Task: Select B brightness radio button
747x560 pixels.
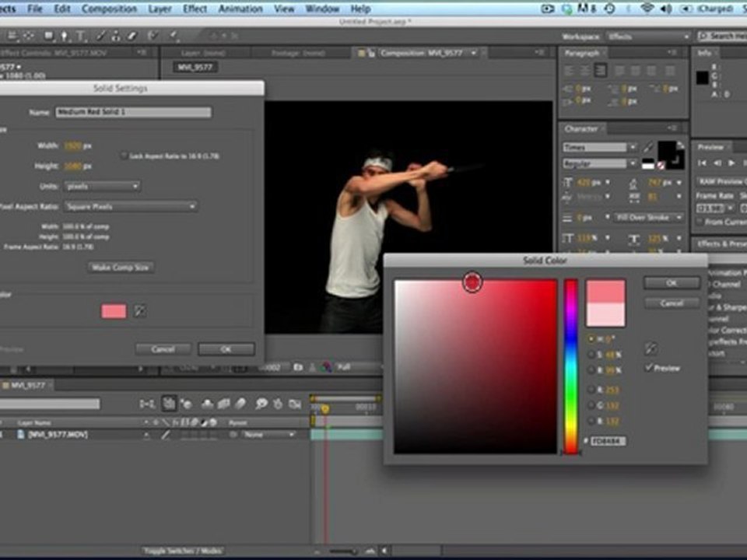Action: [591, 370]
